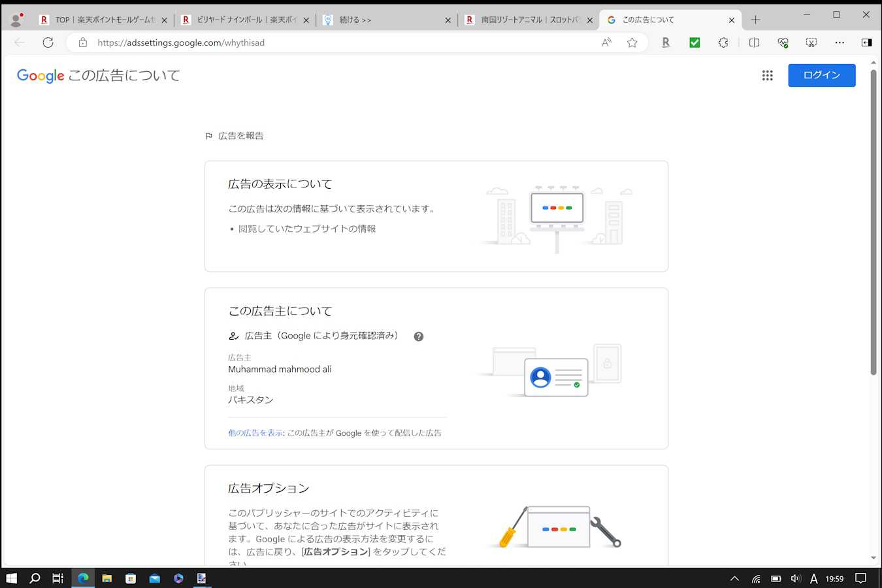882x588 pixels.
Task: Click the Rakuten extension icon in toolbar
Action: 666,42
